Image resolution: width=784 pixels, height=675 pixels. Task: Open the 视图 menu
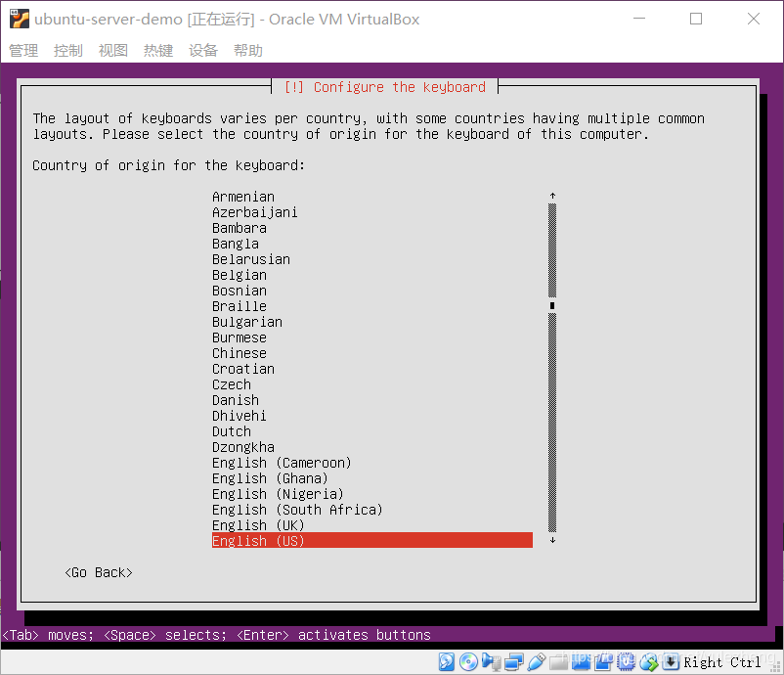point(113,50)
